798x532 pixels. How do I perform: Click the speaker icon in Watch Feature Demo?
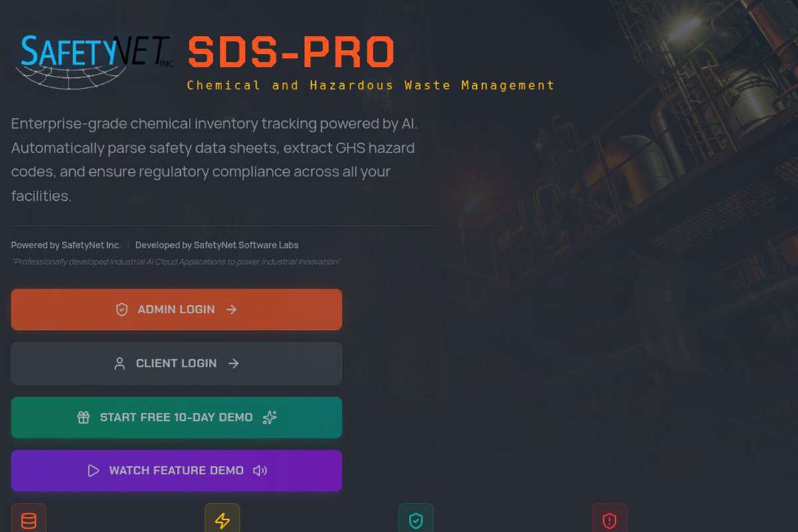pos(260,471)
